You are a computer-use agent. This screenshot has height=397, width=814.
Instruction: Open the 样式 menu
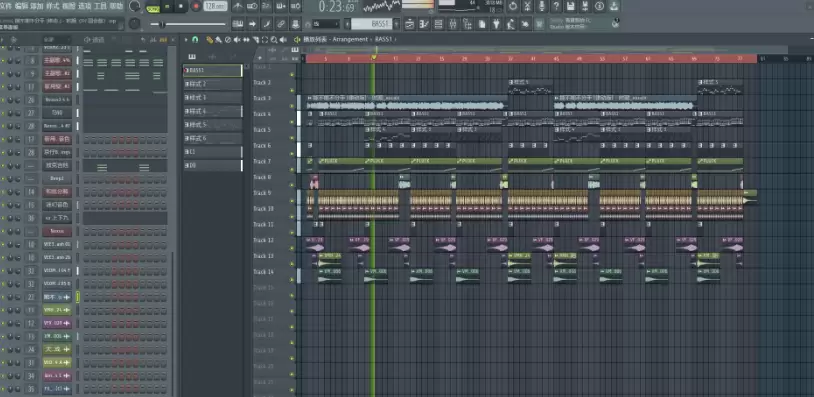[52, 6]
